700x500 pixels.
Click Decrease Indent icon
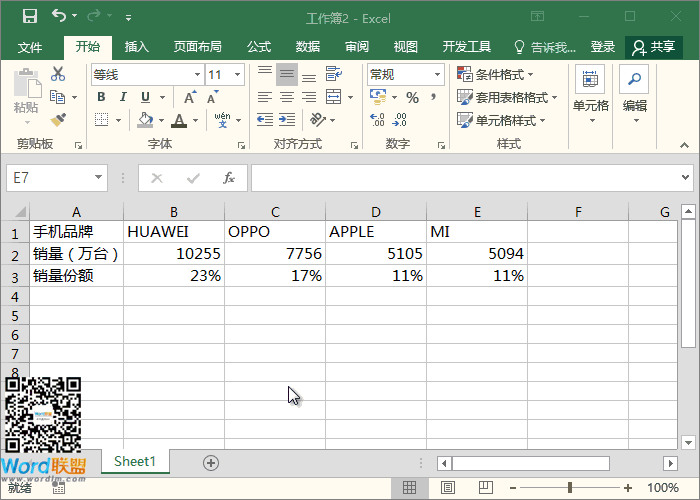(265, 120)
